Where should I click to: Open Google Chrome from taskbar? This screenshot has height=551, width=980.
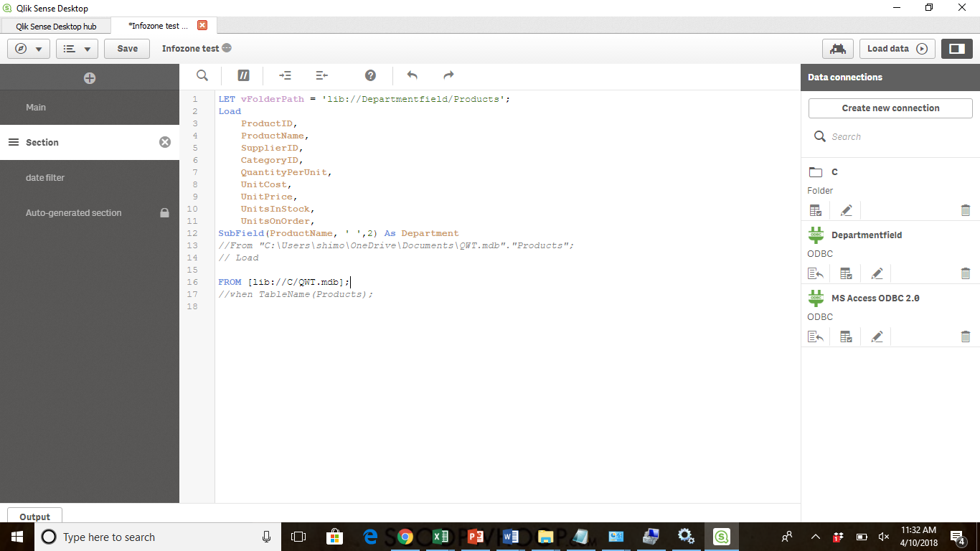[x=405, y=537]
